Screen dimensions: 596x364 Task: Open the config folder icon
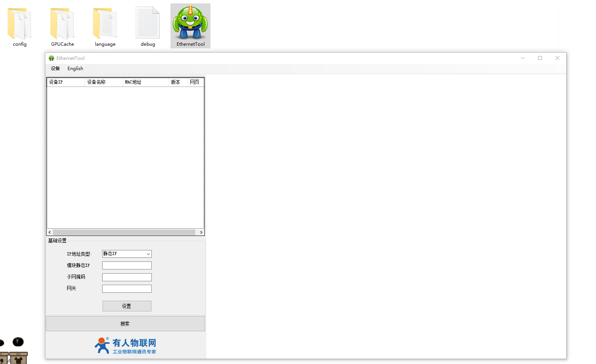(x=19, y=24)
